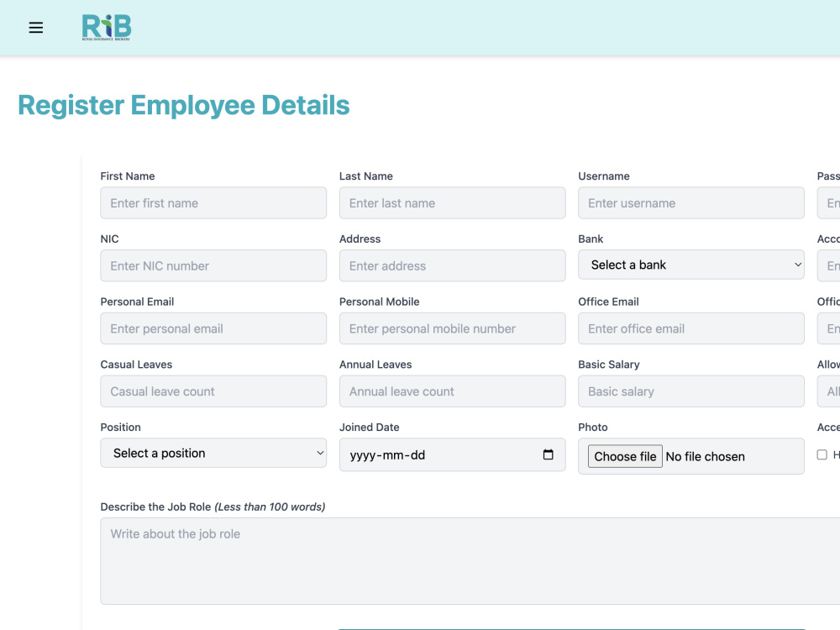Tick the Access checkbox beside Photo
This screenshot has height=630, width=840.
click(822, 454)
